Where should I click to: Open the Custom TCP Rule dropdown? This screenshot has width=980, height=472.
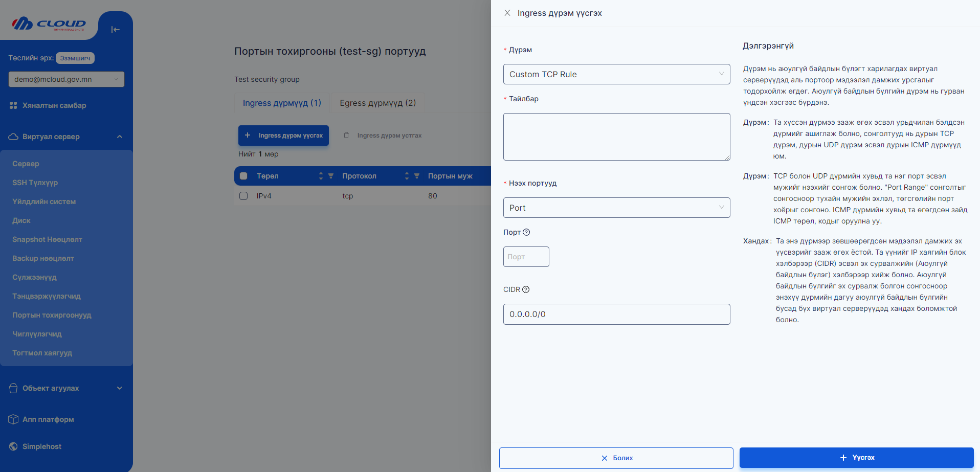pyautogui.click(x=616, y=74)
